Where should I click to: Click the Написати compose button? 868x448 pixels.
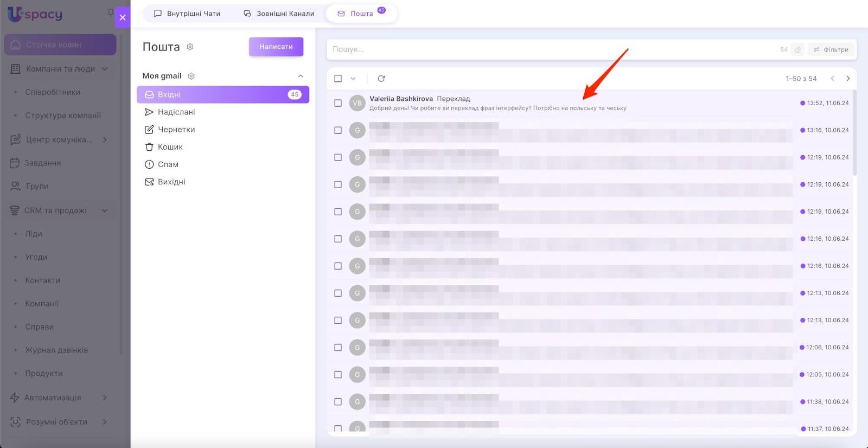(276, 47)
